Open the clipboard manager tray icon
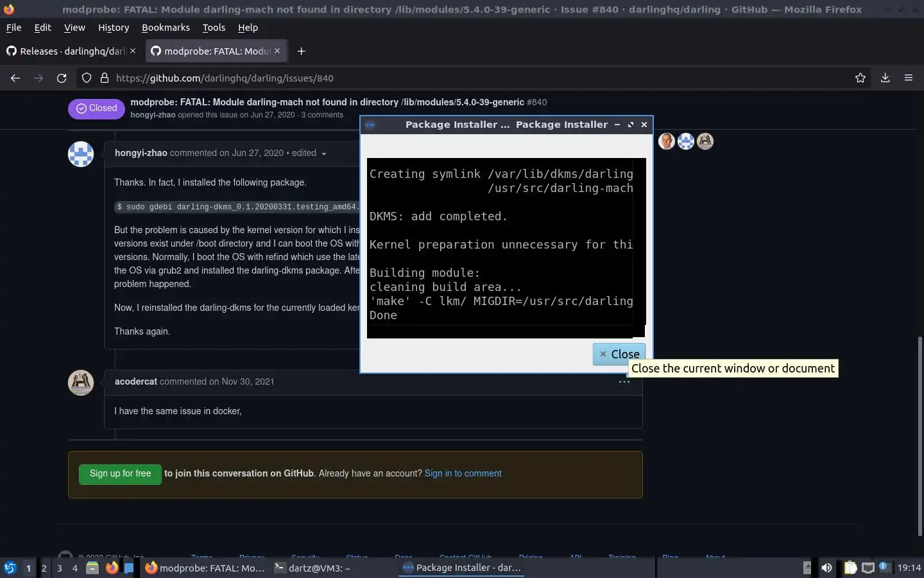Screen dimensions: 924x578 (x=850, y=568)
